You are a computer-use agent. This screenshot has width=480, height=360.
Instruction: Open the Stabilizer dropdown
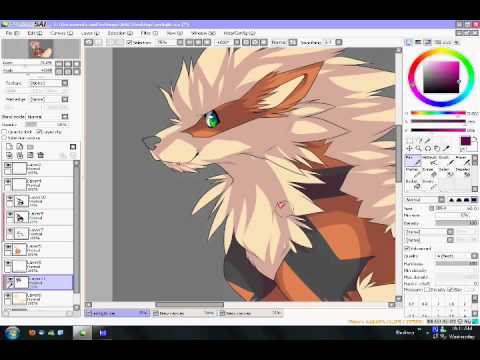click(339, 42)
